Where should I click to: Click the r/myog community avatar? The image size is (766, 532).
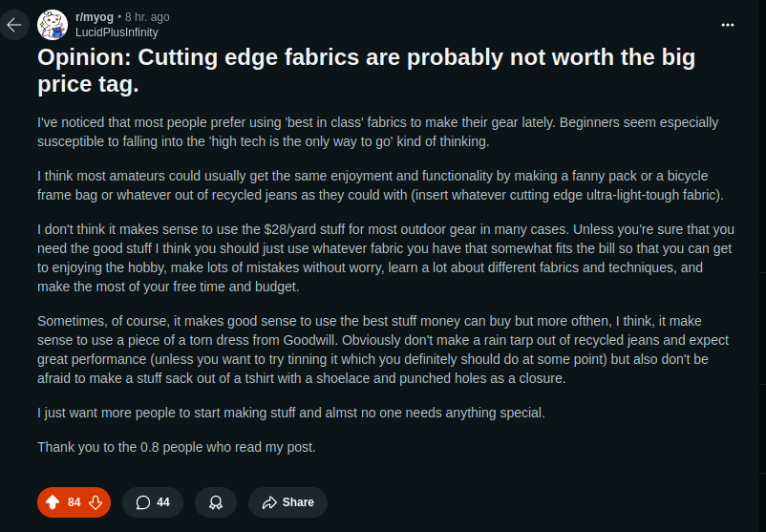[x=52, y=24]
